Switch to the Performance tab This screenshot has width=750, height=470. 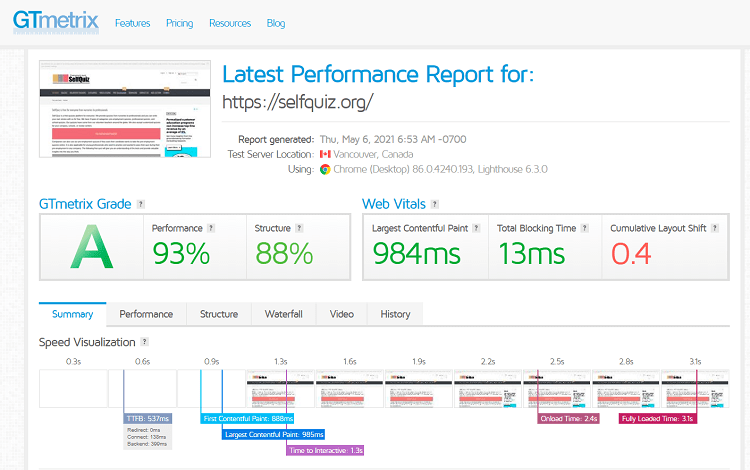146,314
